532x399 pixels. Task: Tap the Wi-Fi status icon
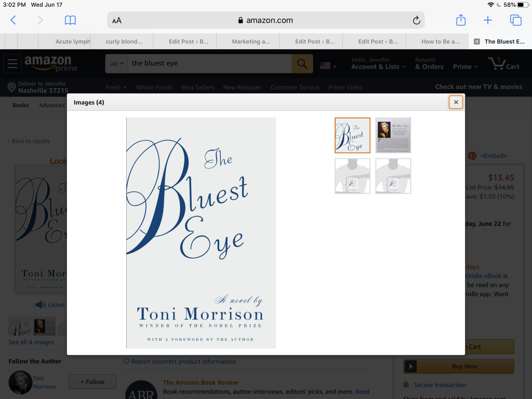(x=490, y=5)
